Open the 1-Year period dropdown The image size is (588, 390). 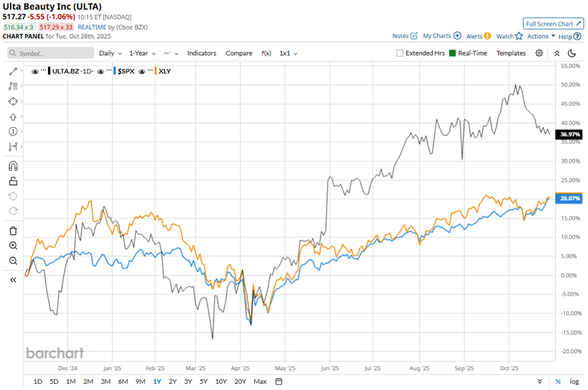click(143, 53)
